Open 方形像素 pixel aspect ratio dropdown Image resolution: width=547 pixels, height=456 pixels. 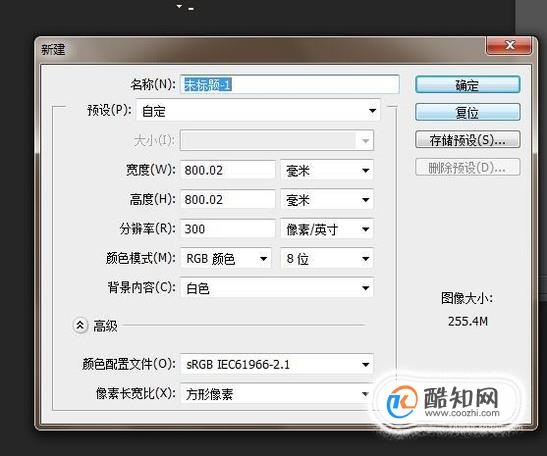(277, 394)
